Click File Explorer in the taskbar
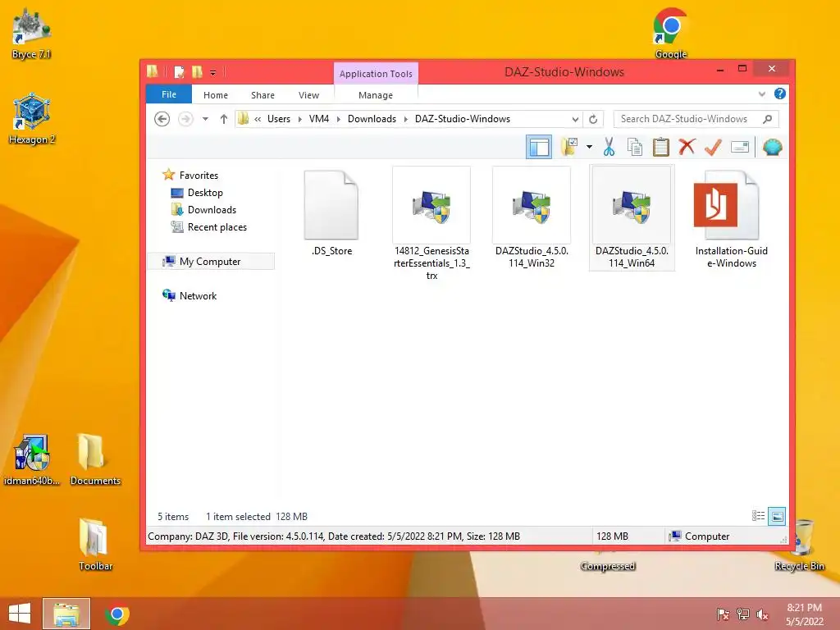Image resolution: width=840 pixels, height=630 pixels. pyautogui.click(x=66, y=614)
